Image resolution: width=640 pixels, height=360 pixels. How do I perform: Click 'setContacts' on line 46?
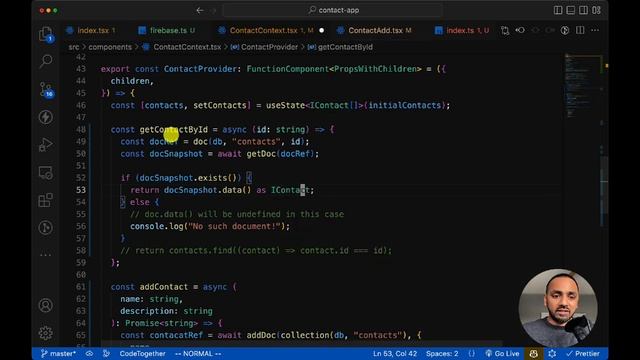click(220, 105)
